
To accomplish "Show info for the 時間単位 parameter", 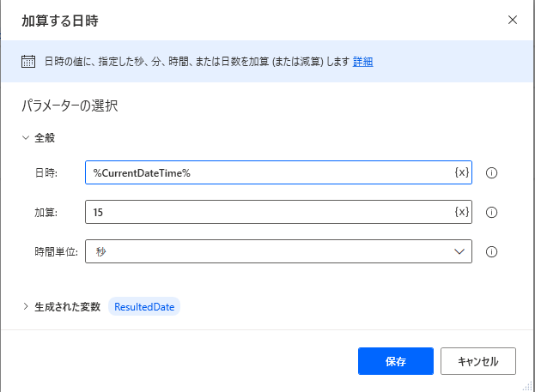I will pos(491,252).
